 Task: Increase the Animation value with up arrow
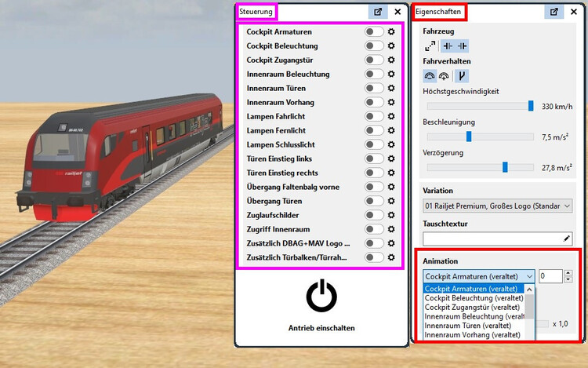(568, 273)
